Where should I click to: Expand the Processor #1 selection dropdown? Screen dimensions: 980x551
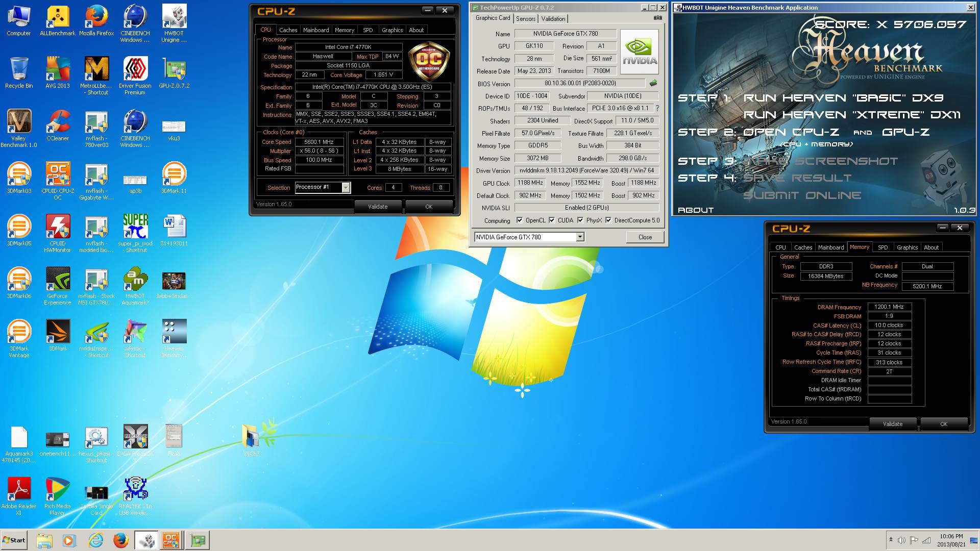click(346, 187)
